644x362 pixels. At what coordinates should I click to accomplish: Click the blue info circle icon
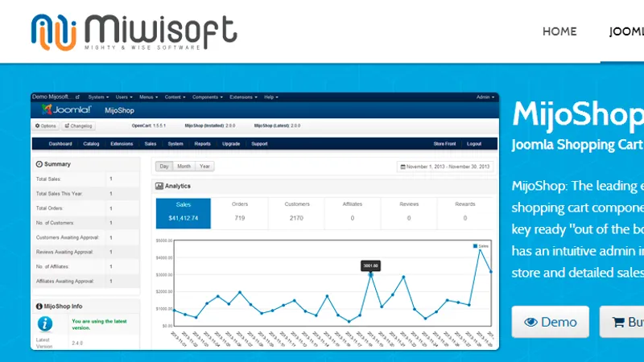(x=45, y=324)
